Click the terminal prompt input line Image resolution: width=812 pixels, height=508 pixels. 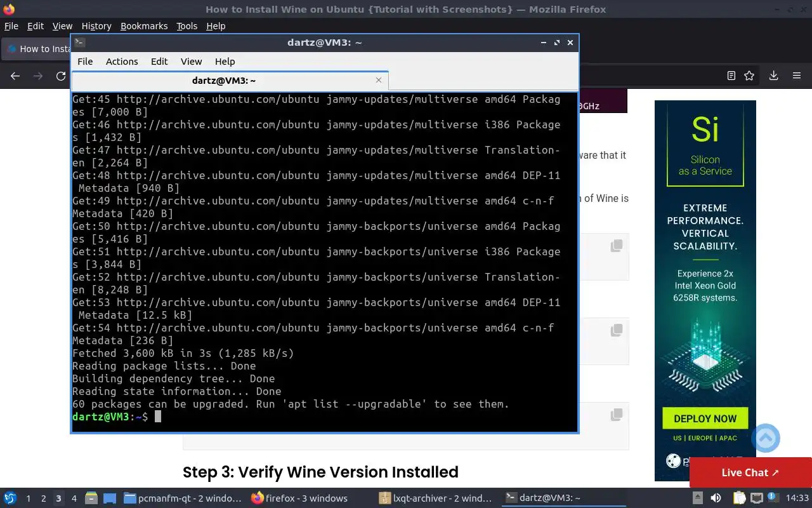pyautogui.click(x=324, y=417)
